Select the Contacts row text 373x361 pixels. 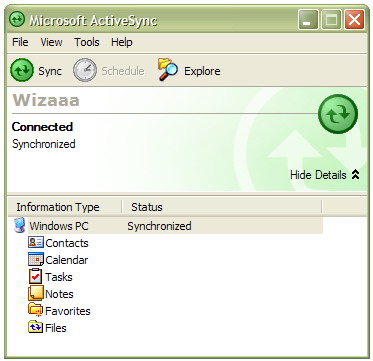click(67, 243)
